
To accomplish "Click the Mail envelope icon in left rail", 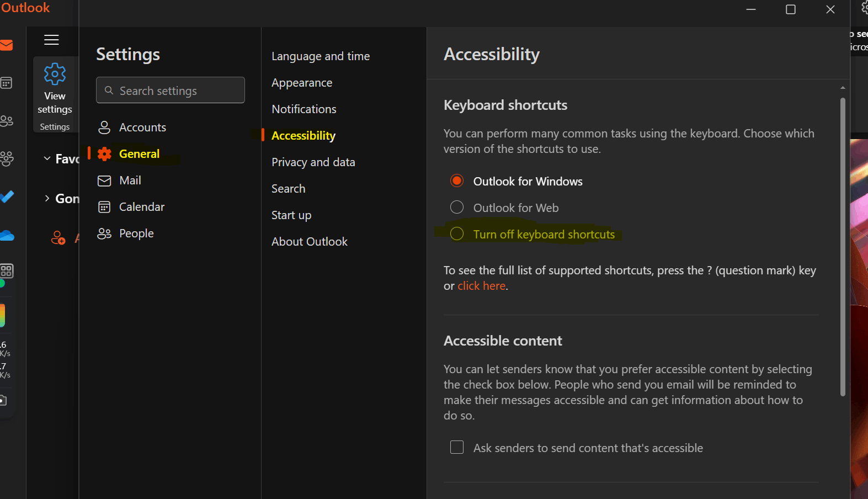I will pyautogui.click(x=6, y=45).
